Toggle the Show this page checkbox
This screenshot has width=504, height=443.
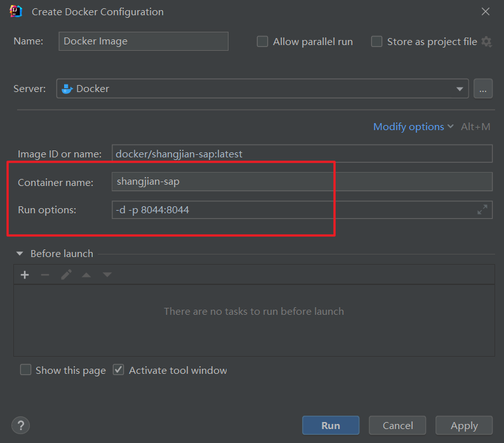[25, 370]
